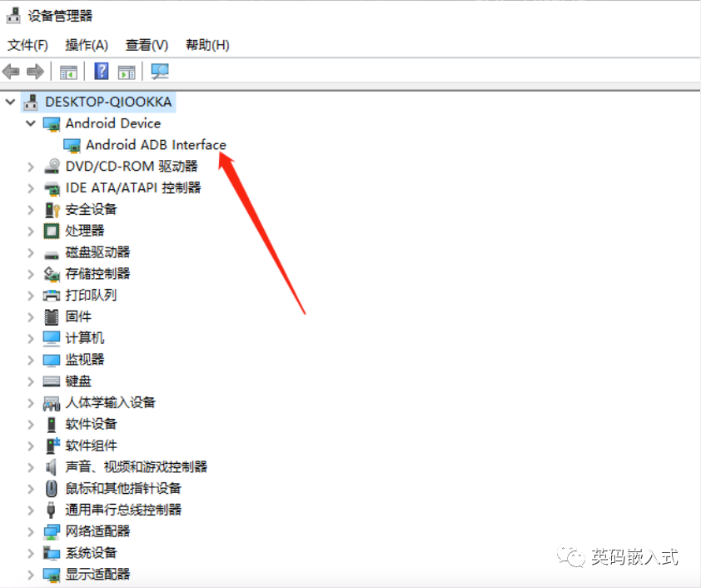Click the Device Manager icon in the title bar
This screenshot has width=701, height=588.
12,14
